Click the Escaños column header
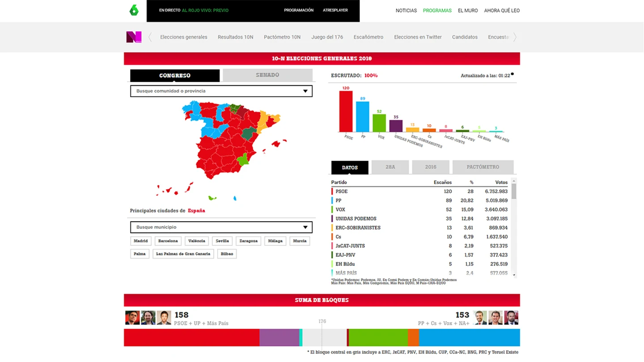Viewport: 644px width, 362px height. [443, 182]
